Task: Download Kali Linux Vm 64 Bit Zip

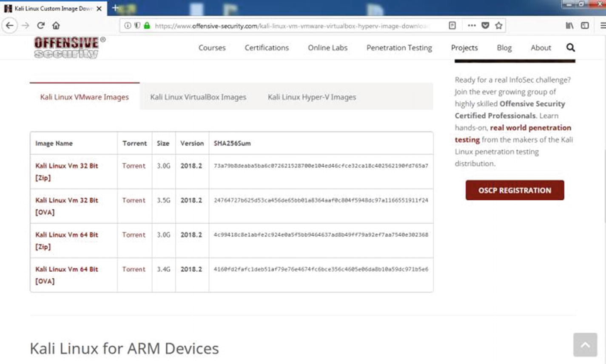Action: 67,241
